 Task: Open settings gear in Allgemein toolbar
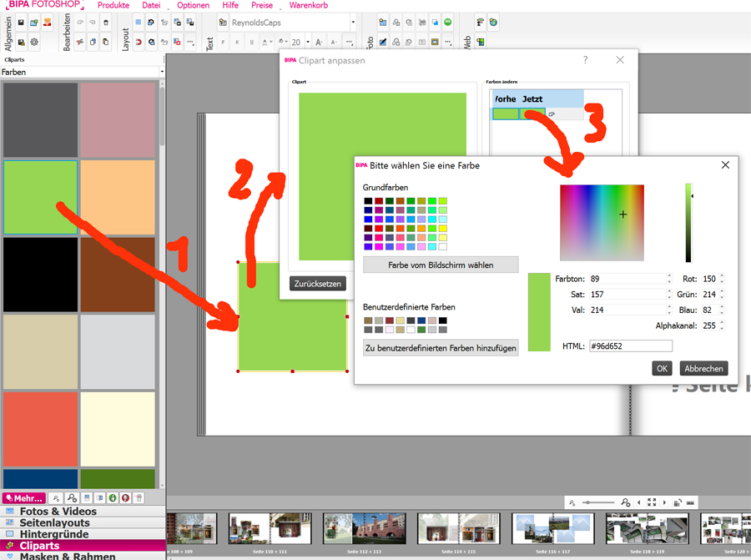click(34, 42)
